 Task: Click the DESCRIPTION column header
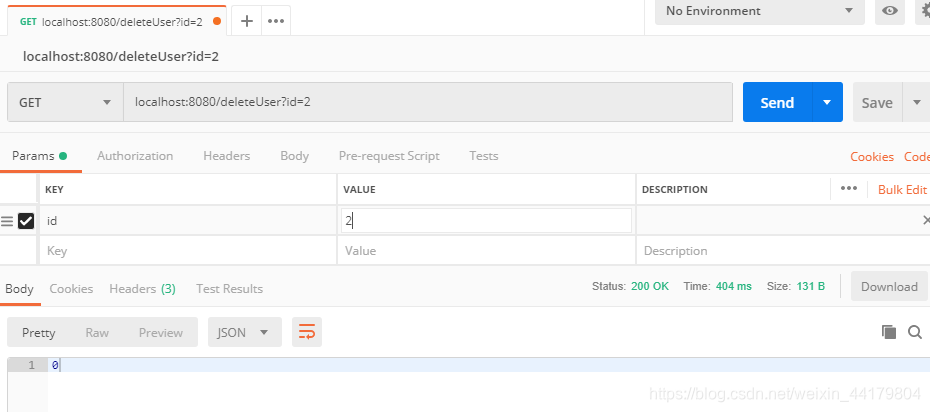tap(675, 190)
